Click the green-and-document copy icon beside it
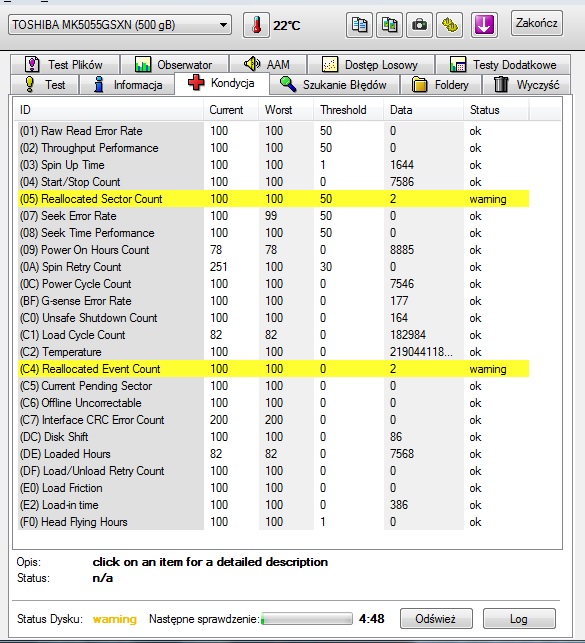The image size is (585, 643). [389, 25]
